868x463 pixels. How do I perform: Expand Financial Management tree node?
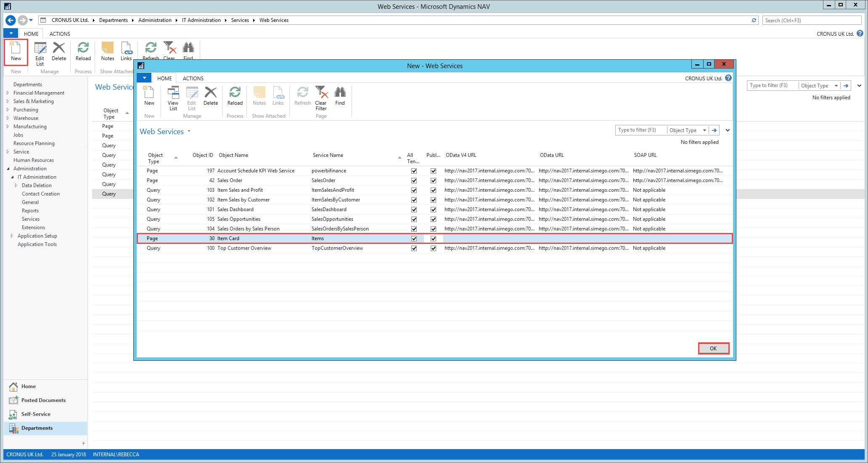click(8, 93)
